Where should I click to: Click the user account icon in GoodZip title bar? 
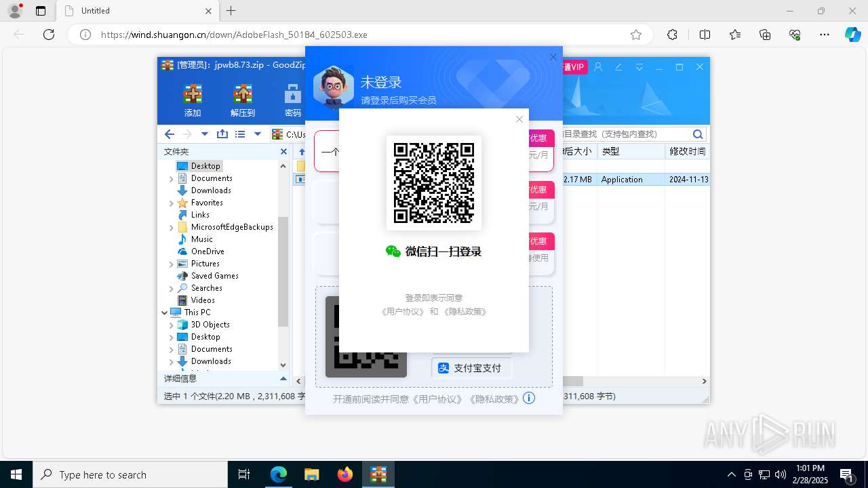(x=598, y=67)
